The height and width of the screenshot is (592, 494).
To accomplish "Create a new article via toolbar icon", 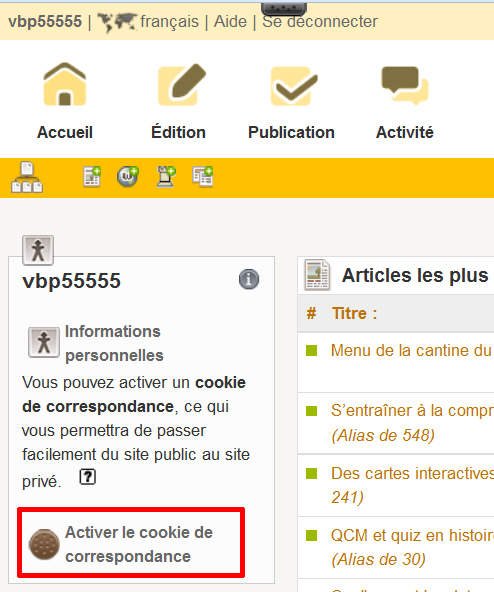I will (92, 177).
